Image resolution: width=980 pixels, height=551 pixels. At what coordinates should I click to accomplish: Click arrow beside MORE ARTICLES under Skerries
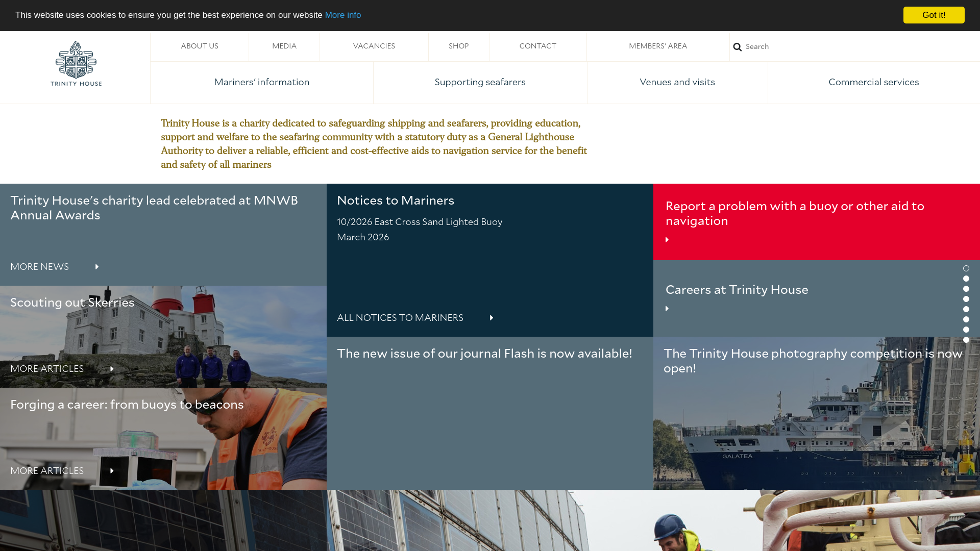click(112, 369)
